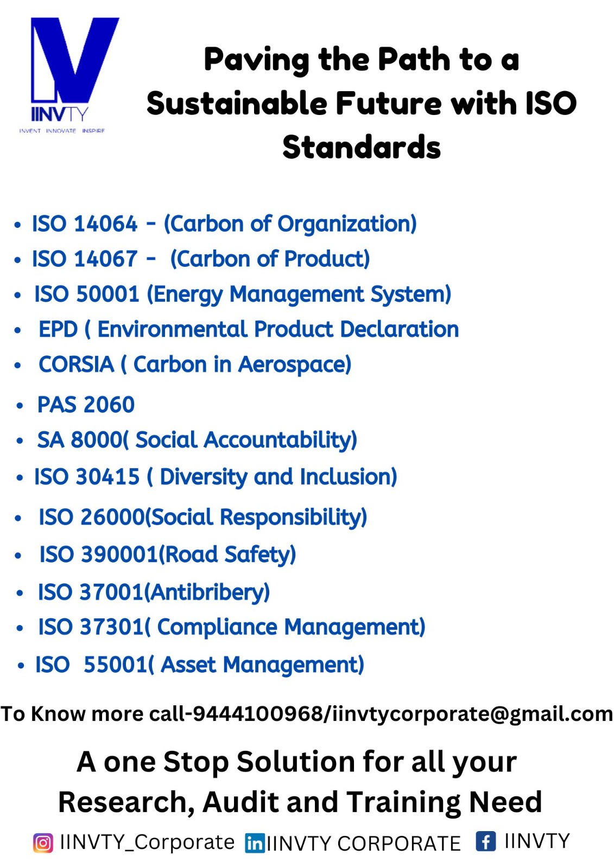Select the ISO 14064 Carbon of Organization item
Viewport: 614px width, 868px height.
click(224, 224)
